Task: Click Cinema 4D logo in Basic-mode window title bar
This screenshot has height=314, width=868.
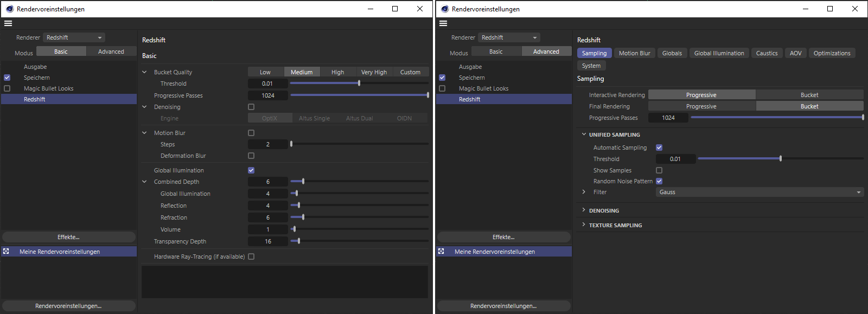Action: [9, 9]
